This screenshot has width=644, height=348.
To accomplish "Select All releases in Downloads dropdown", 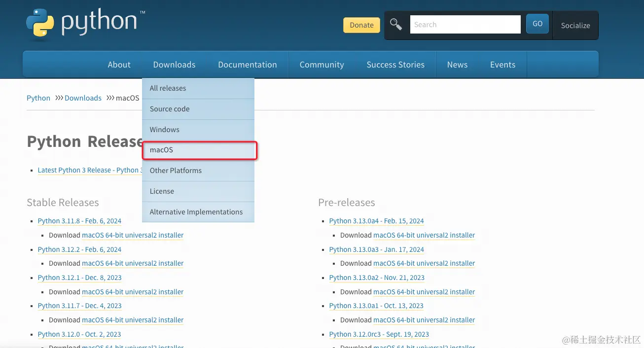I will point(198,88).
